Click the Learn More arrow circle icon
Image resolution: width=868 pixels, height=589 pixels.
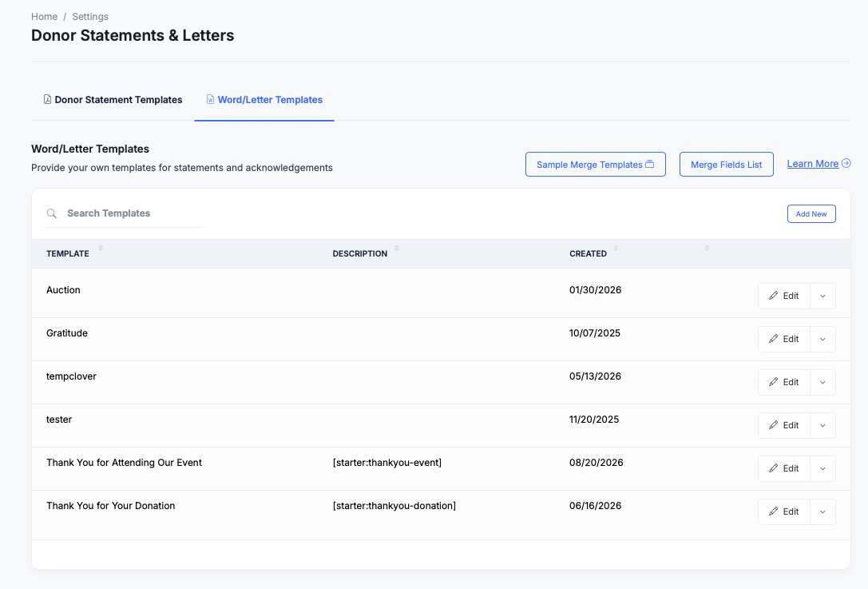(x=846, y=164)
